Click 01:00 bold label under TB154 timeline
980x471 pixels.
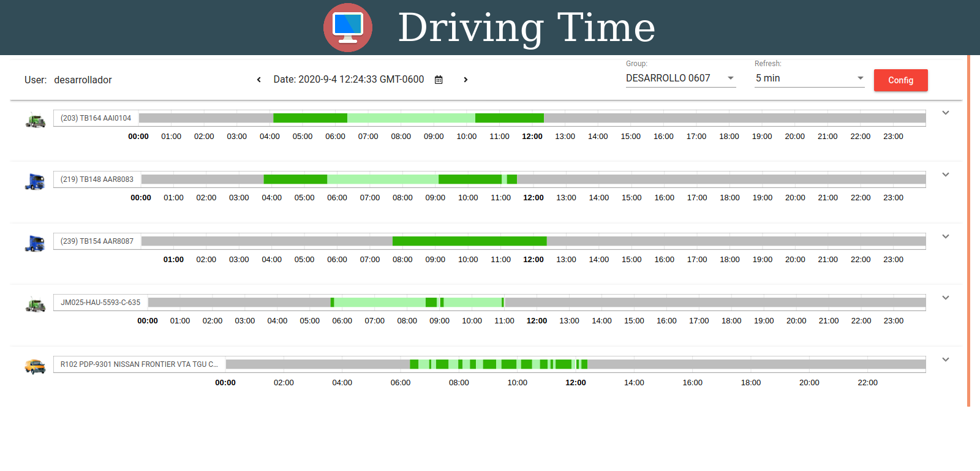173,260
